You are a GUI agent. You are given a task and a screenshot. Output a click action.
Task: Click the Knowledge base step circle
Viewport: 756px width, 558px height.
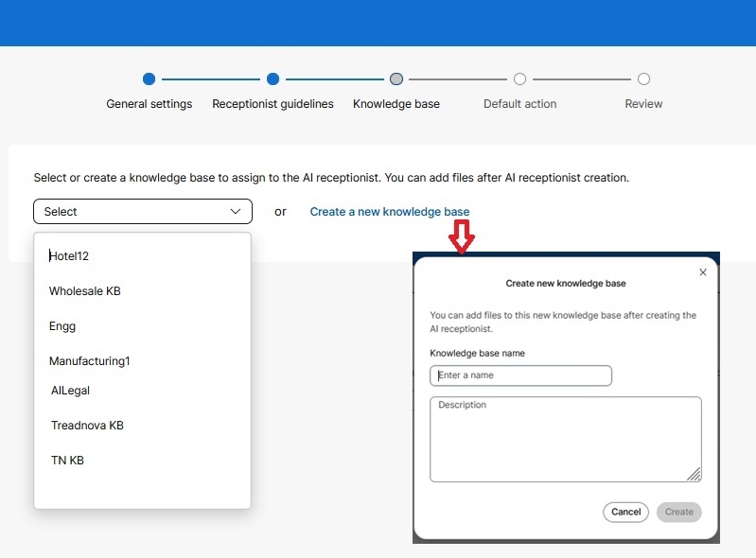tap(396, 79)
